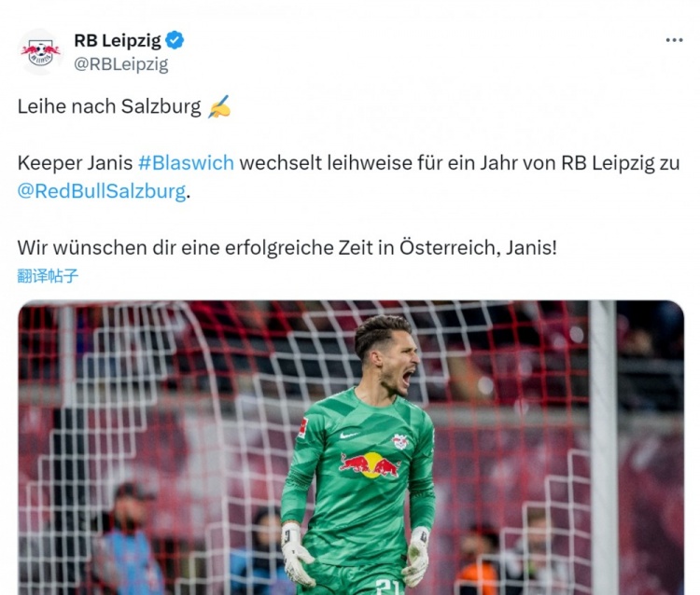Click the blue verified badge

coord(175,41)
